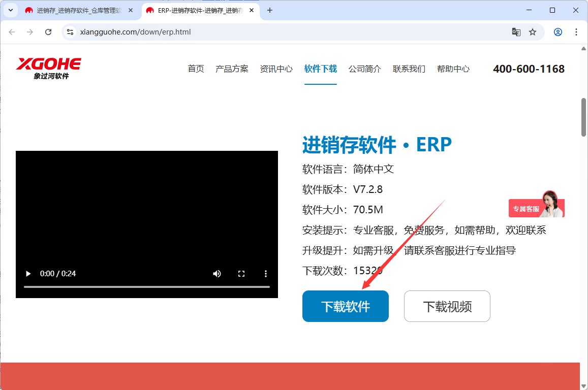The height and width of the screenshot is (390, 588).
Task: Switch to the 进销存_进销存软件_仓库管理 tab
Action: point(79,11)
